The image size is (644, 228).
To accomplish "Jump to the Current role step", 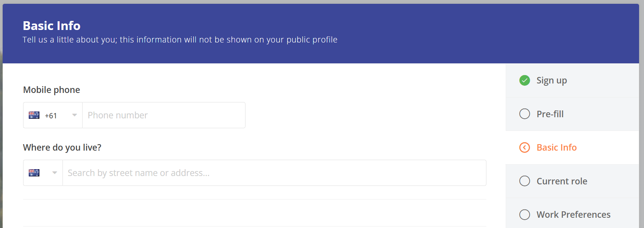I will point(562,181).
